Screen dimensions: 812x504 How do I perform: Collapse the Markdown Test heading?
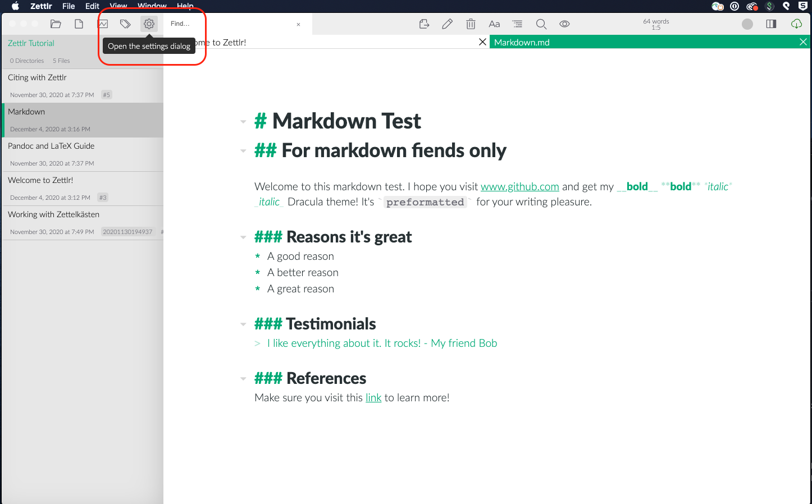coord(243,122)
